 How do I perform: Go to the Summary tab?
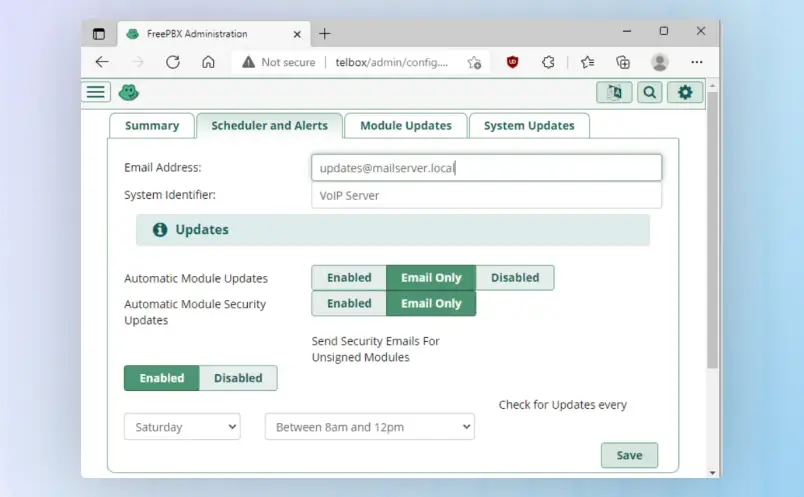[x=152, y=126]
